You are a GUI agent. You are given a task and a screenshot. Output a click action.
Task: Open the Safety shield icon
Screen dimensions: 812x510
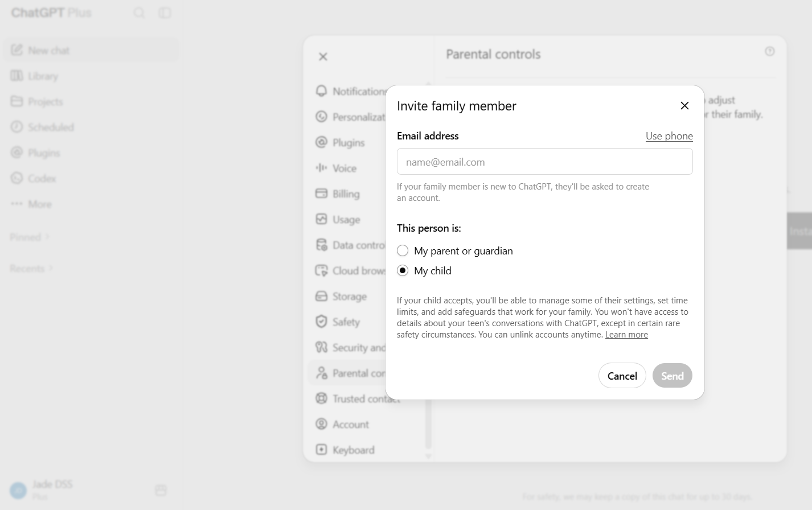coord(321,322)
